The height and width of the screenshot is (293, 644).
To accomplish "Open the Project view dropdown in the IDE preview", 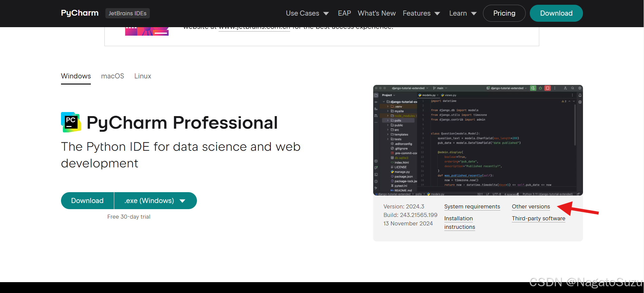I will pyautogui.click(x=388, y=95).
